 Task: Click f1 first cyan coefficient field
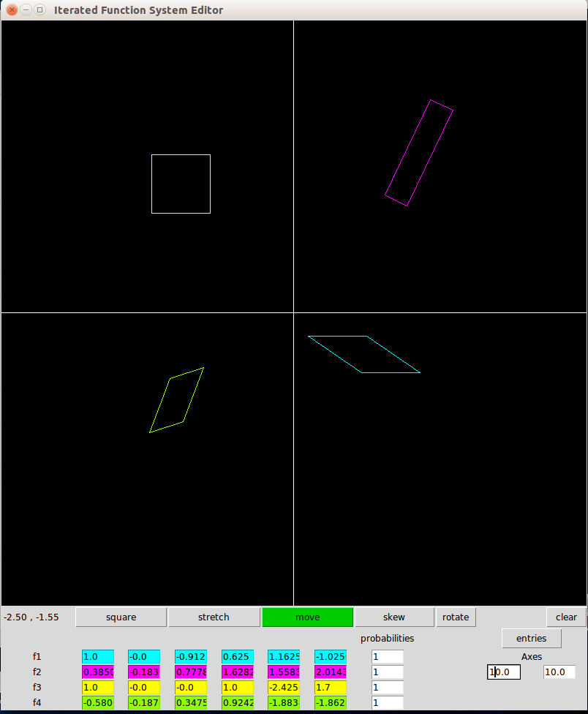[98, 657]
